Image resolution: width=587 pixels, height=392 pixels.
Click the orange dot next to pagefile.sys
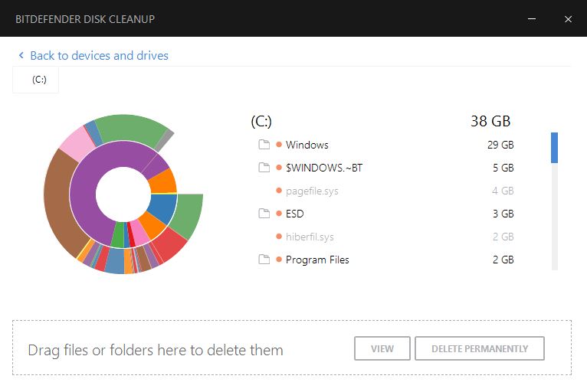click(278, 191)
